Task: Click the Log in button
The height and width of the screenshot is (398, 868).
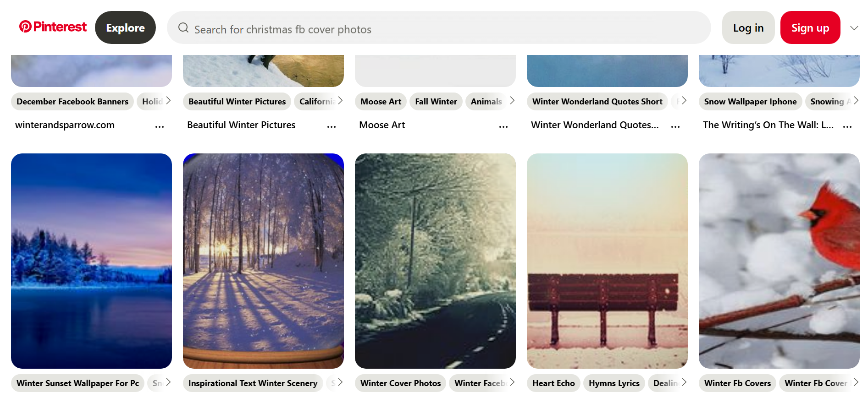Action: [x=748, y=27]
